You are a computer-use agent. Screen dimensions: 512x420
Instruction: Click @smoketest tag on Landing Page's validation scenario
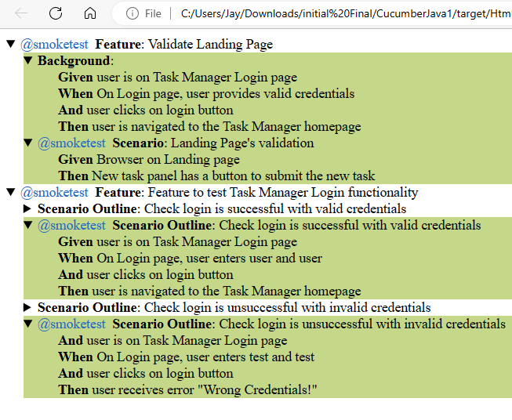click(x=71, y=143)
